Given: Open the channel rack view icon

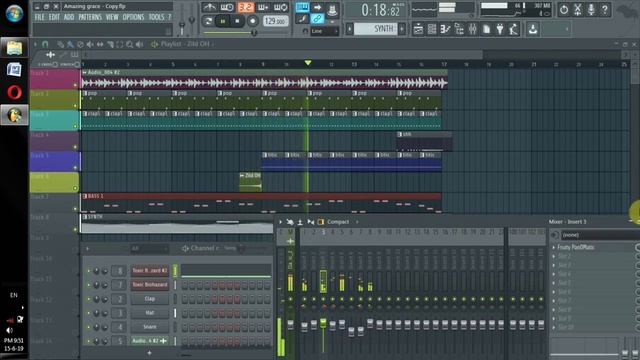Looking at the screenshot, I should tap(432, 29).
